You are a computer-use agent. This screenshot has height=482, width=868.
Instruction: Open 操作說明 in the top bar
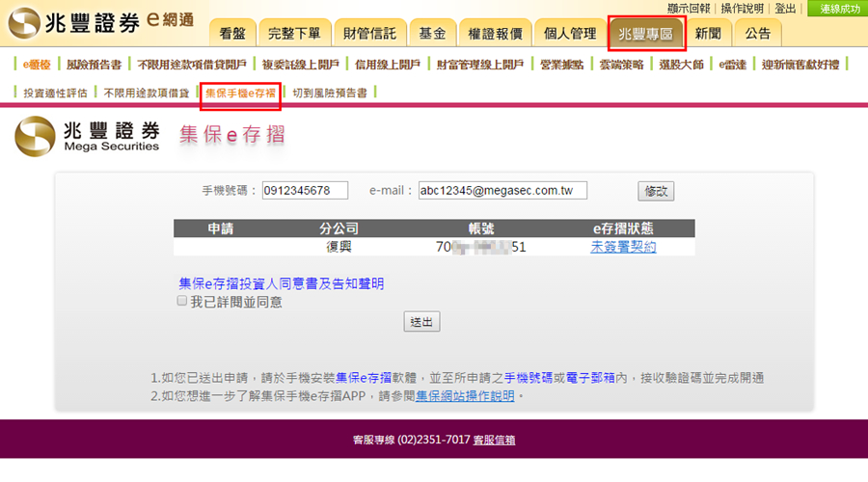point(742,9)
